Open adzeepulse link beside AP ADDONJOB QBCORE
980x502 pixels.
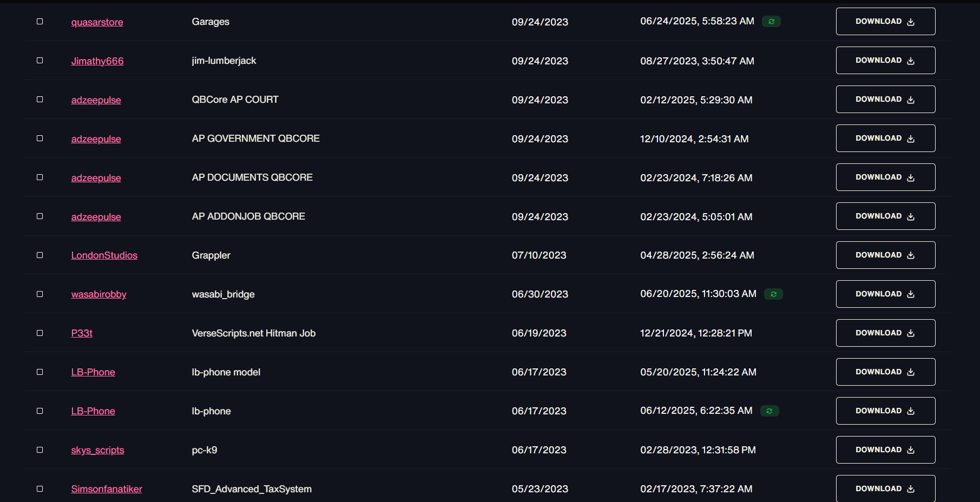click(96, 217)
